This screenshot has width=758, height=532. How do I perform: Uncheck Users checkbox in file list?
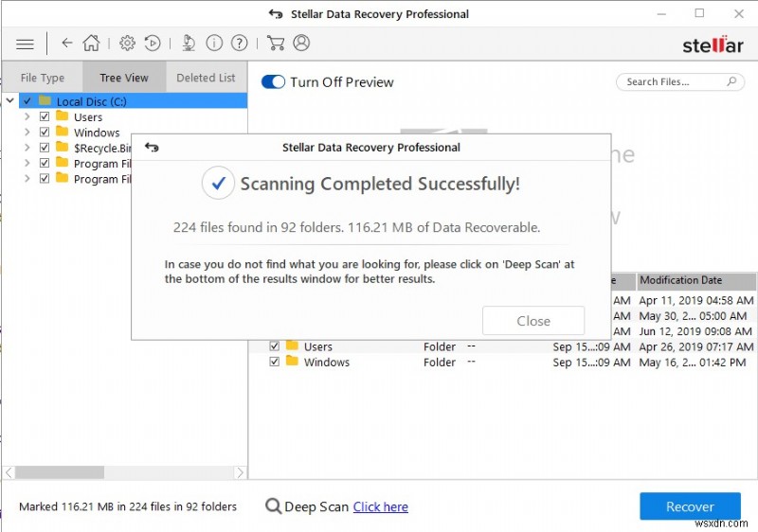[x=274, y=346]
